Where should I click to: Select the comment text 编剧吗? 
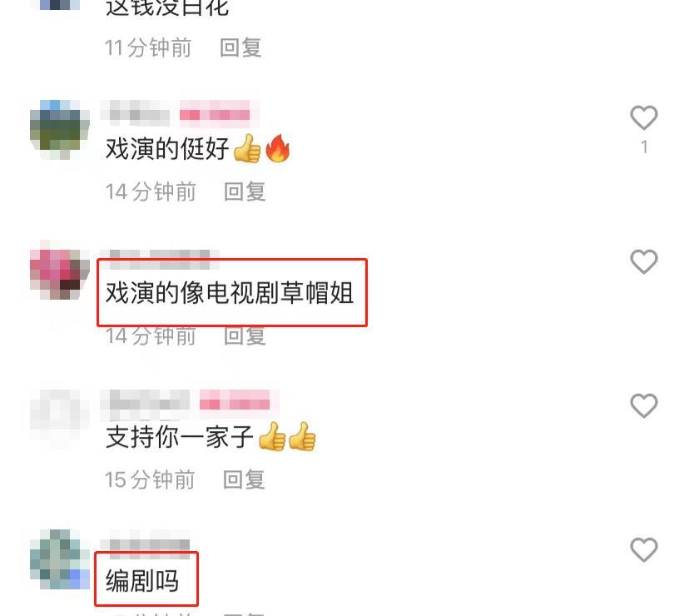point(142,580)
